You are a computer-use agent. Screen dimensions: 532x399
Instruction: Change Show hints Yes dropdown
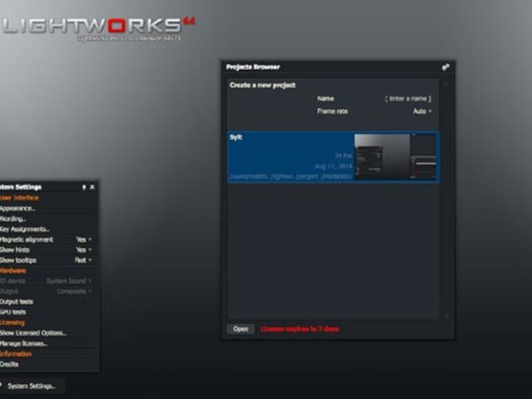(84, 250)
